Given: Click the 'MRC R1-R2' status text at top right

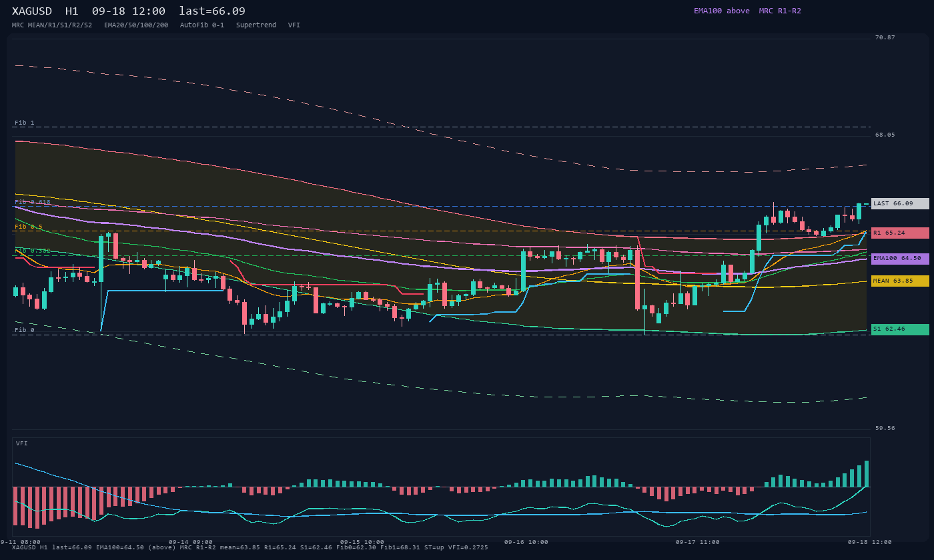Looking at the screenshot, I should [x=780, y=11].
